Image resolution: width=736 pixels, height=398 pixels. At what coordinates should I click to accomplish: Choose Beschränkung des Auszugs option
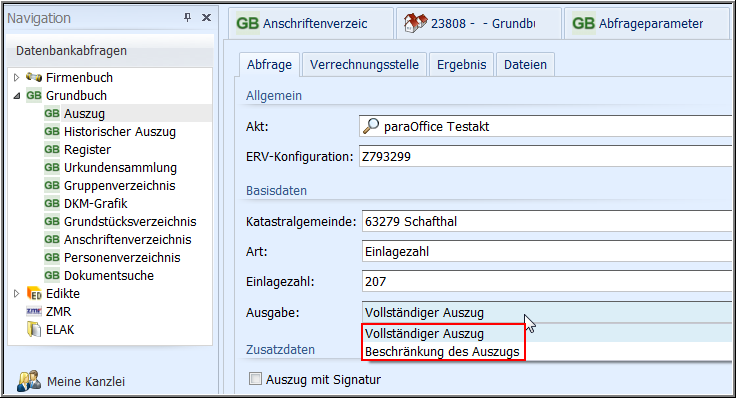(442, 352)
